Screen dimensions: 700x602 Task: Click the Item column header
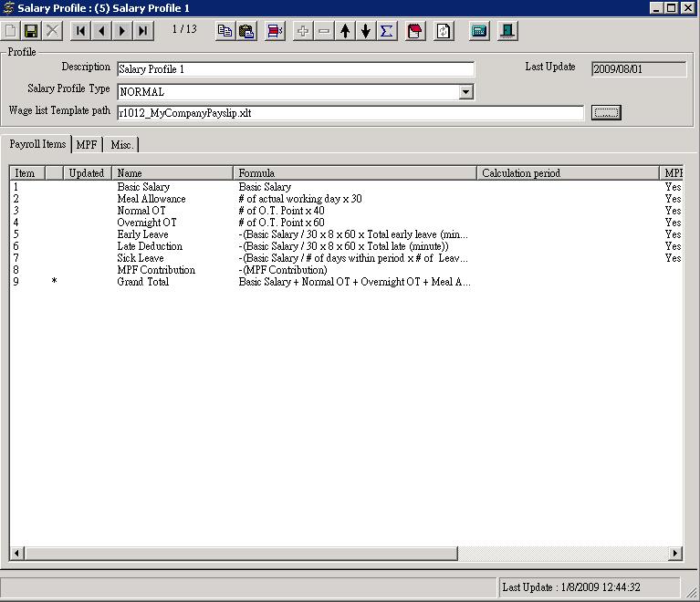(27, 173)
